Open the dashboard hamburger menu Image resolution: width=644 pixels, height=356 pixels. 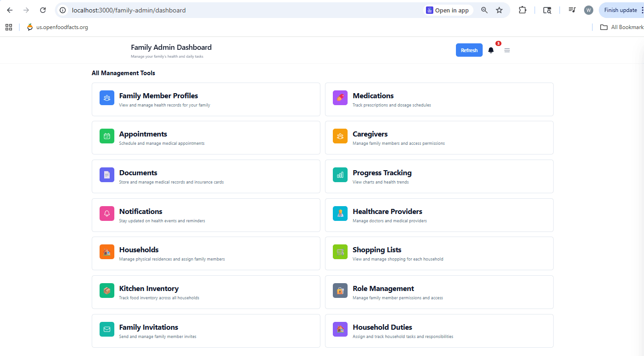[x=507, y=50]
